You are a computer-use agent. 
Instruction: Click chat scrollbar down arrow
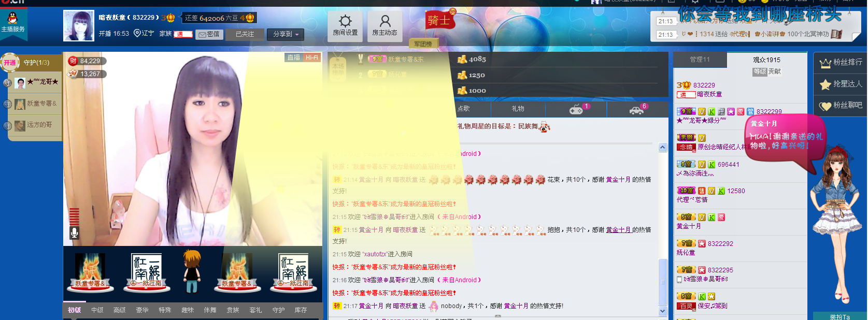pos(662,311)
